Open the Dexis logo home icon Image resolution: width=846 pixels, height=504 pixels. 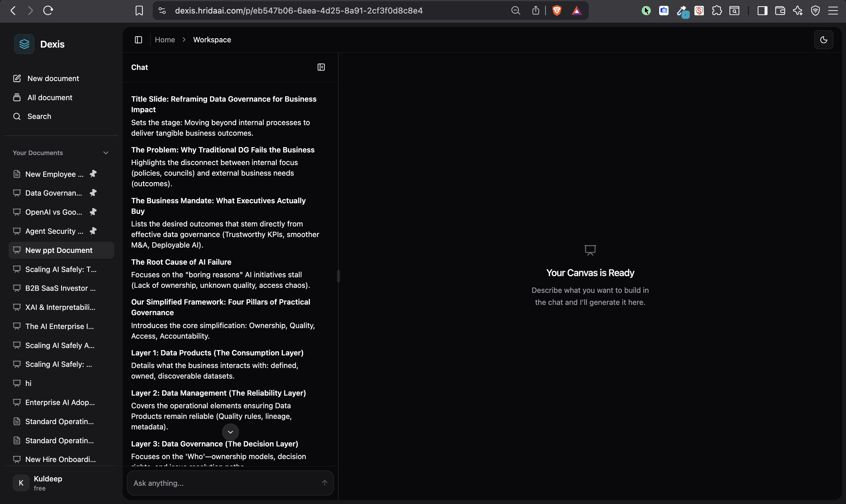point(24,44)
